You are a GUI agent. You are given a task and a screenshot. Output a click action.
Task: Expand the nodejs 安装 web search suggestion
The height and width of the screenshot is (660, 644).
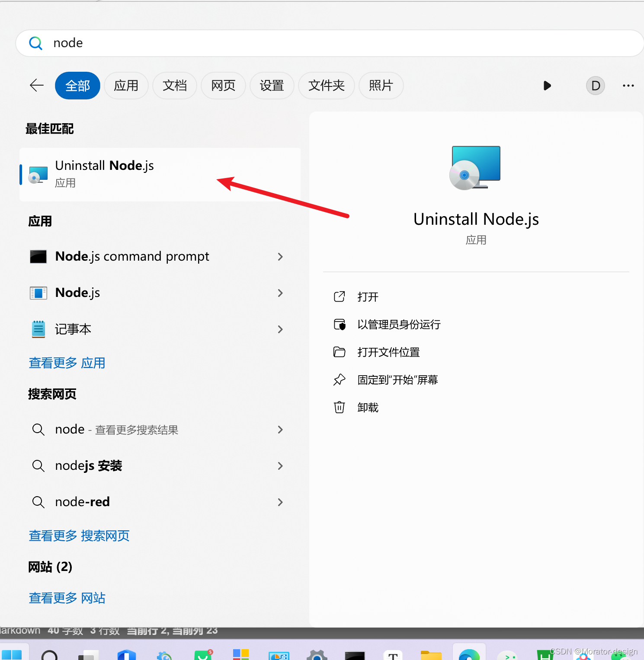click(x=280, y=466)
